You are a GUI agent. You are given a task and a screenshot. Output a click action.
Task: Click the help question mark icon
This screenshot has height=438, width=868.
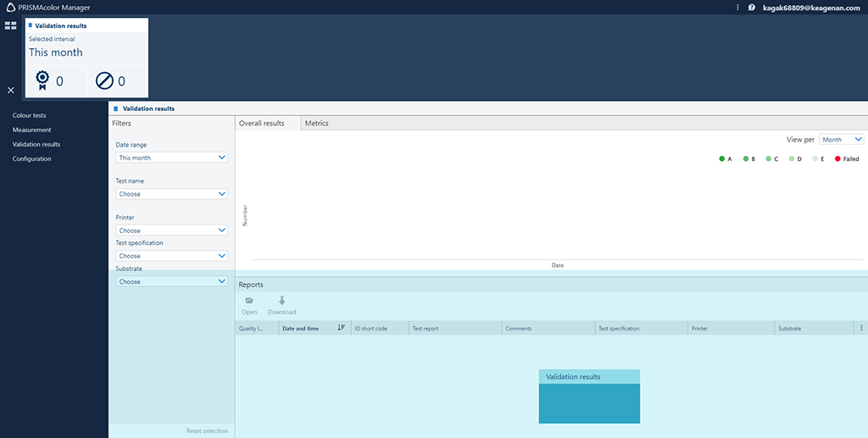[x=751, y=8]
